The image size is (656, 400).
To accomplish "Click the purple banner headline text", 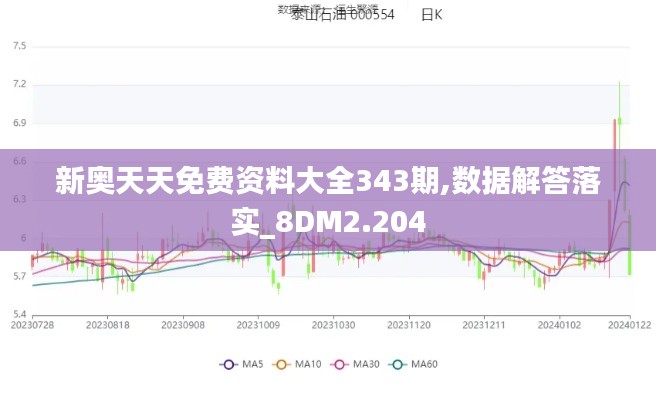I will point(328,201).
